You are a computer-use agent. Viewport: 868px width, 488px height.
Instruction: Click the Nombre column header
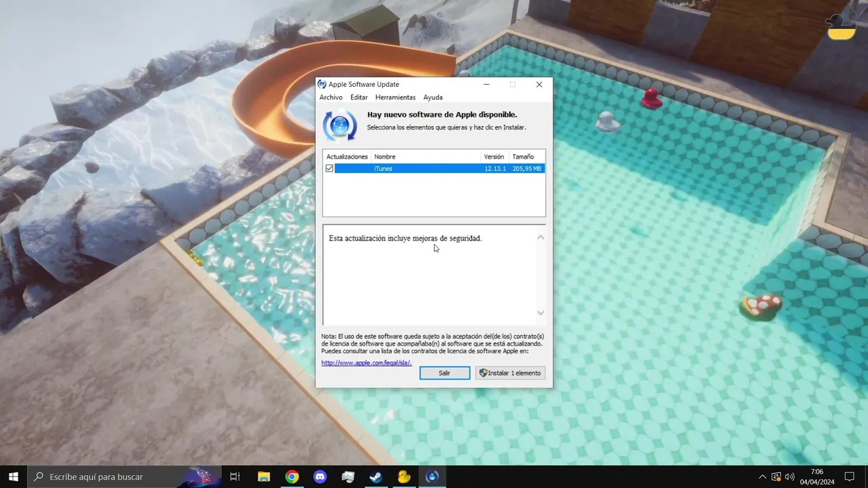[x=426, y=157]
